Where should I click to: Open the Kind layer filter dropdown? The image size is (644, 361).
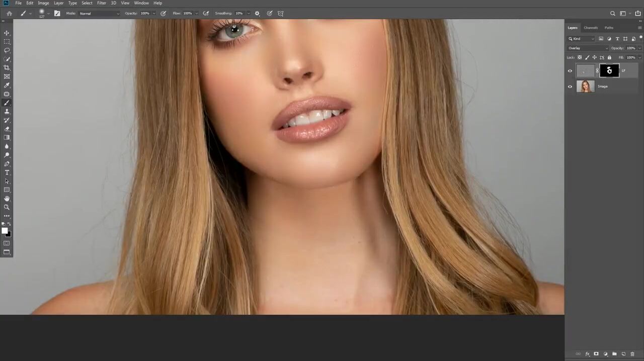coord(582,39)
